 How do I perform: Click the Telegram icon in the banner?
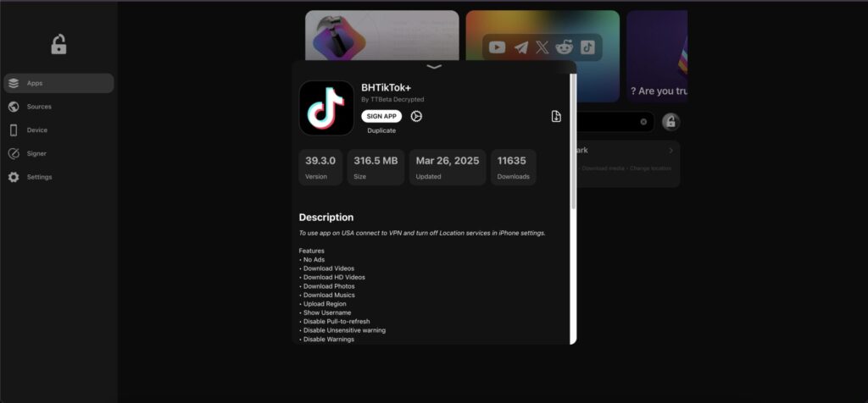pos(521,47)
